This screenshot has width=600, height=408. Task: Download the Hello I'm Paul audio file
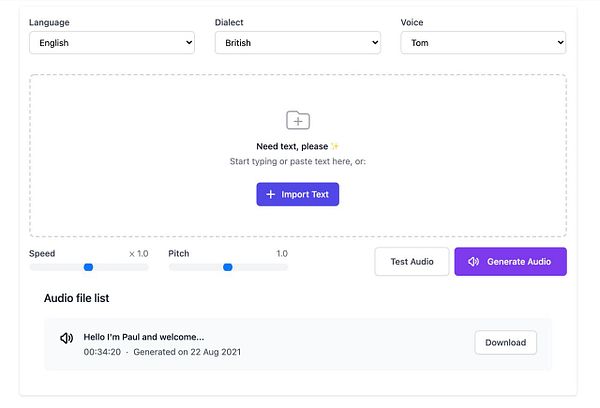click(x=505, y=342)
